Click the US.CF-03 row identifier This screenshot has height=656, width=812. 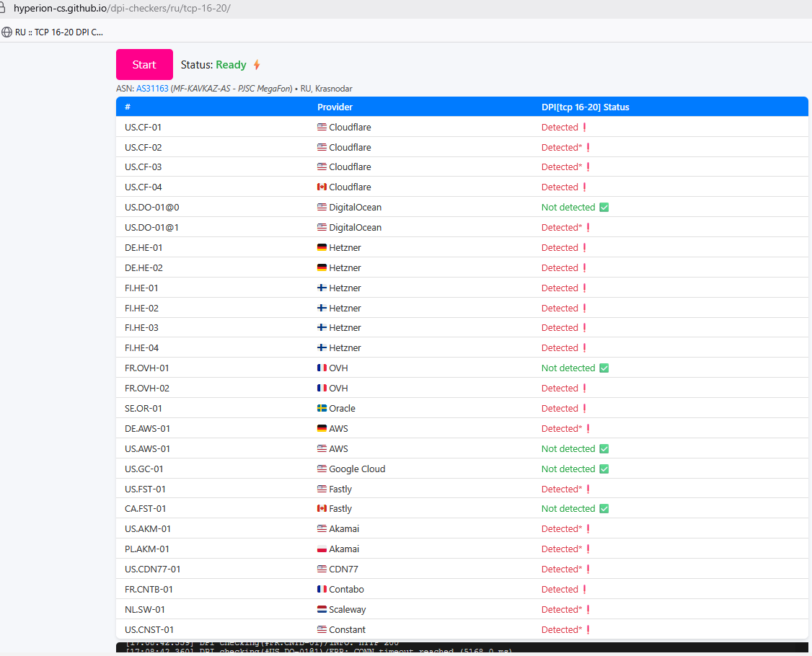(x=143, y=167)
